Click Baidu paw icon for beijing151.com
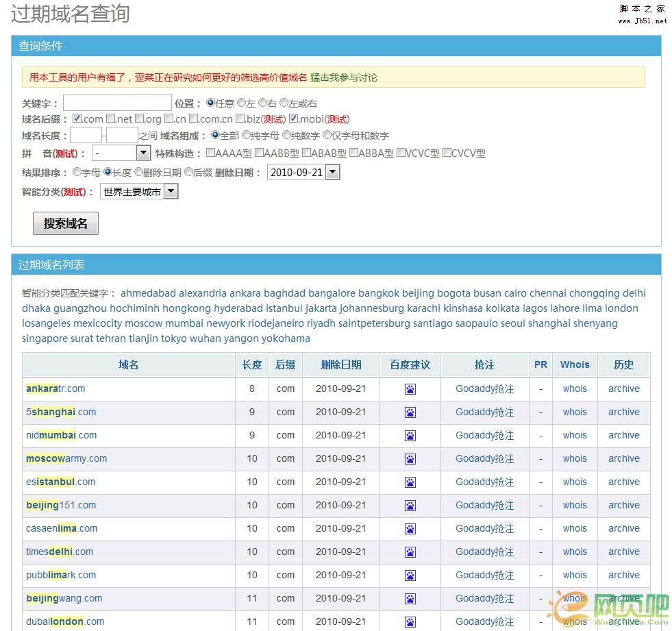The image size is (672, 631). click(410, 506)
